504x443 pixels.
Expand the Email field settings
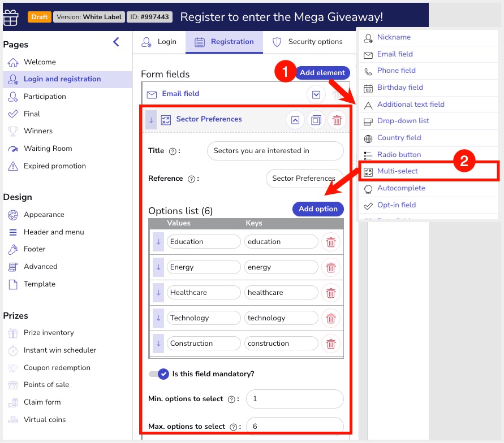click(316, 94)
